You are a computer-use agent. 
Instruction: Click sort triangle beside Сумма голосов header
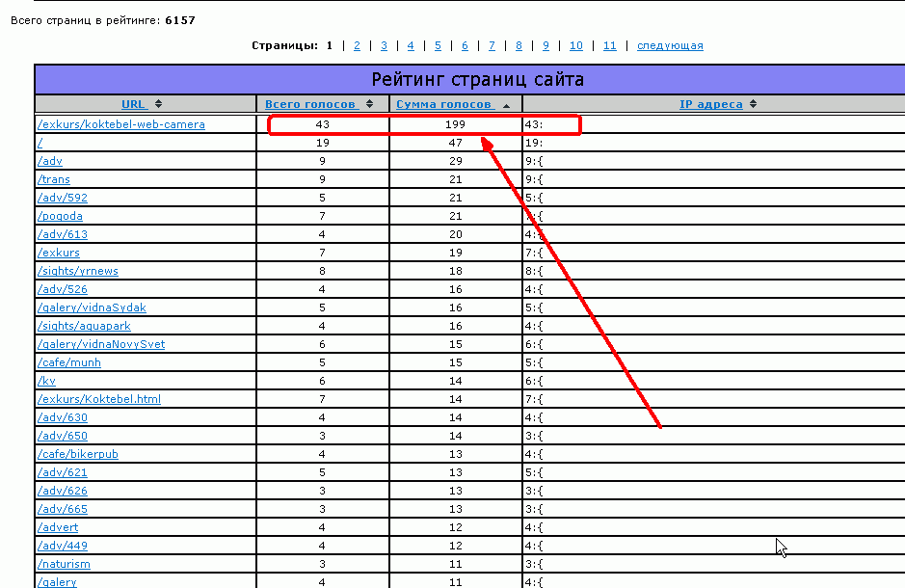506,106
